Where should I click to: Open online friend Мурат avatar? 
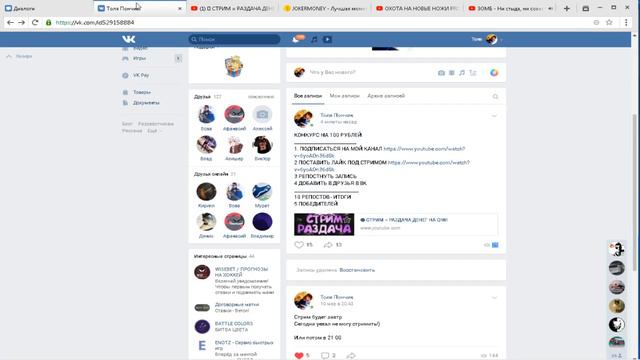(262, 191)
